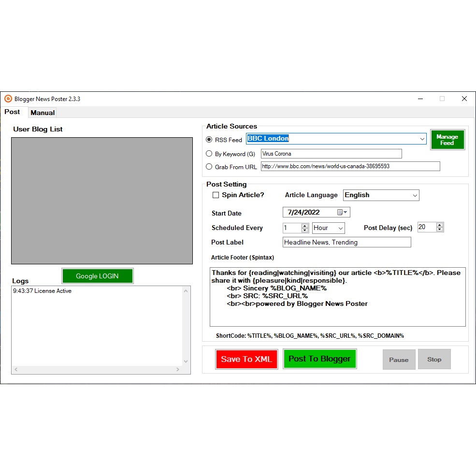The height and width of the screenshot is (476, 476).
Task: Open the Article Language dropdown
Action: (x=415, y=195)
